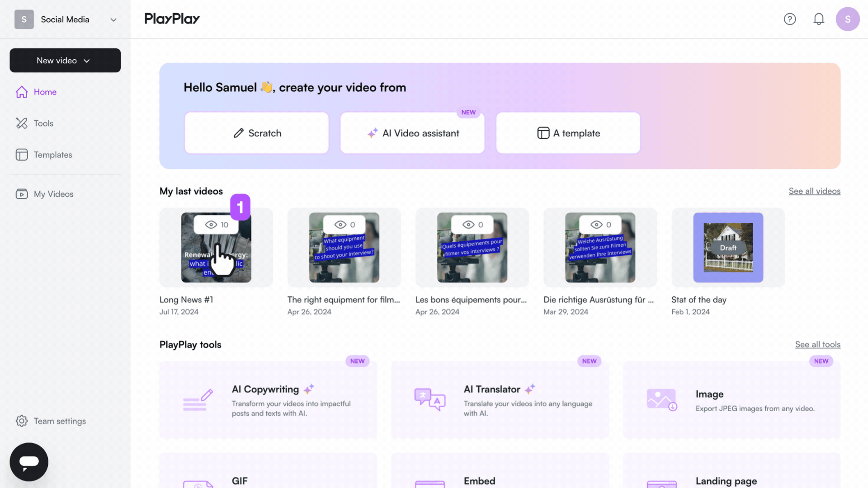Click the Jul 17, 2024 date text
868x488 pixels.
point(179,312)
